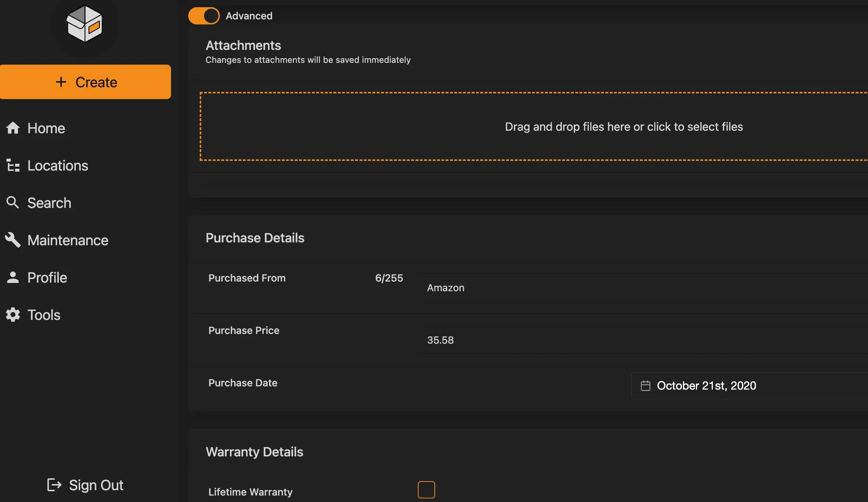Click the Homebox box logo
The image size is (868, 502).
point(85,24)
